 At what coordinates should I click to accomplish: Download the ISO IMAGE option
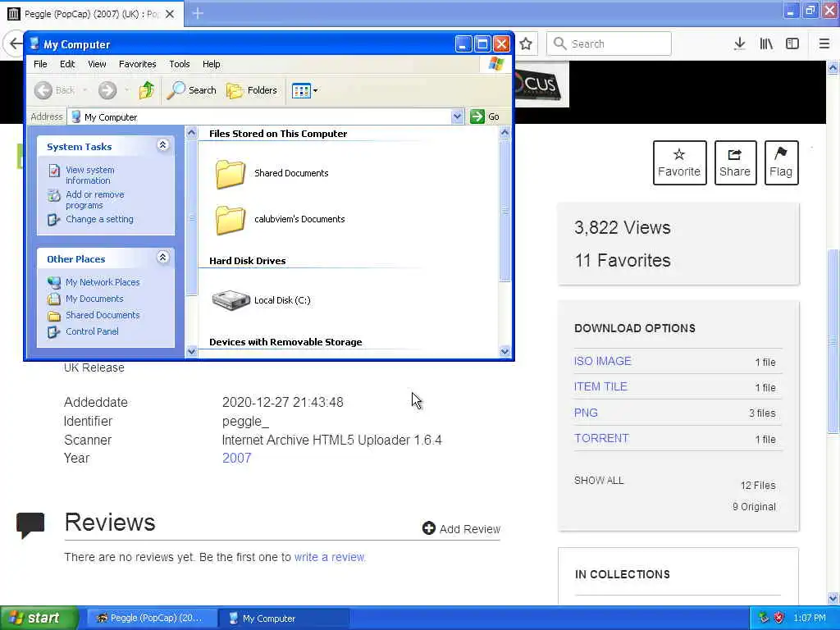(x=603, y=362)
